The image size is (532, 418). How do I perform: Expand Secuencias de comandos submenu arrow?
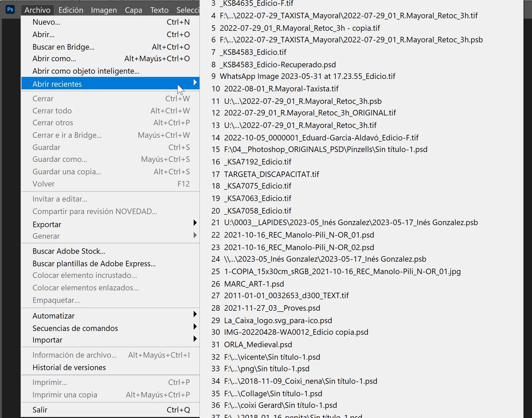pyautogui.click(x=195, y=327)
